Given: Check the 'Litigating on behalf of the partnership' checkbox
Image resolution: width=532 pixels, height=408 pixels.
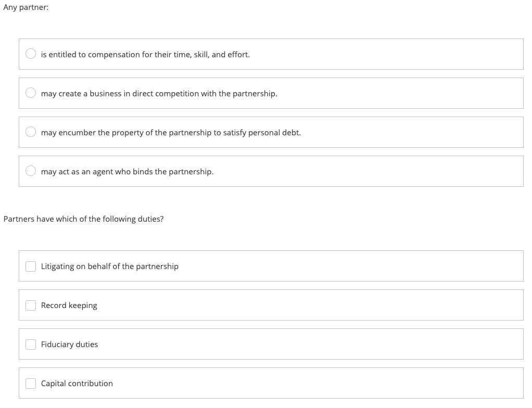Looking at the screenshot, I should [x=31, y=266].
